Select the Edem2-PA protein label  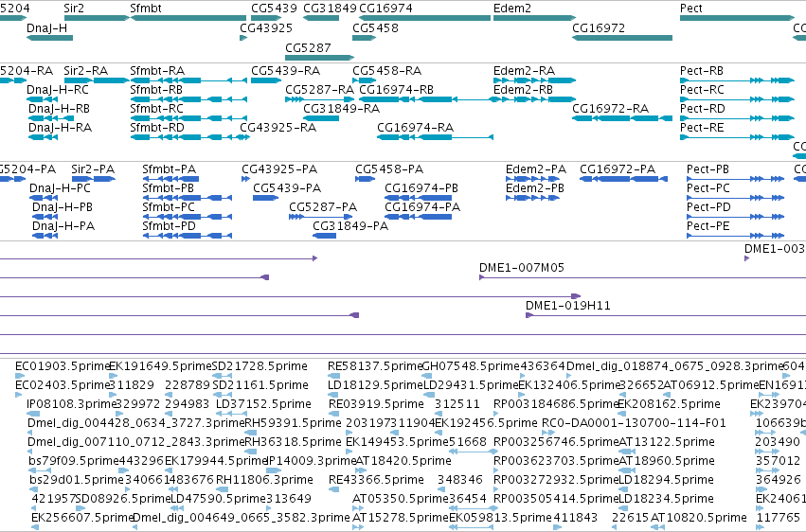coord(536,168)
